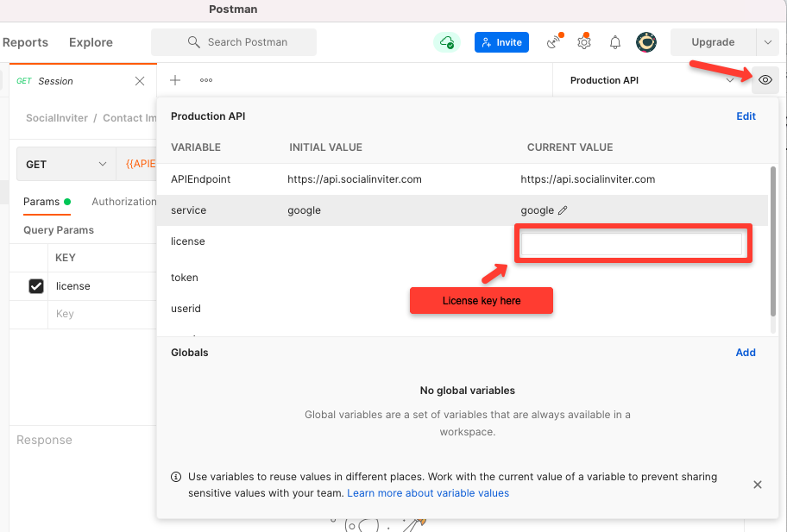Open Learn more about variable values link
787x532 pixels.
coord(428,493)
